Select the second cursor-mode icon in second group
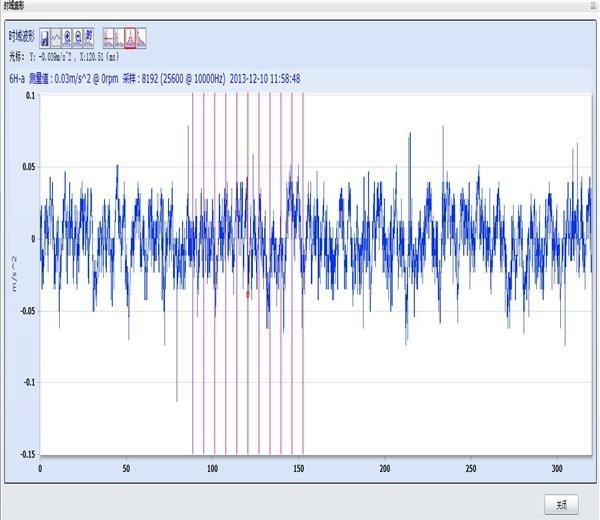Screen dimensions: 600x520 pos(120,39)
